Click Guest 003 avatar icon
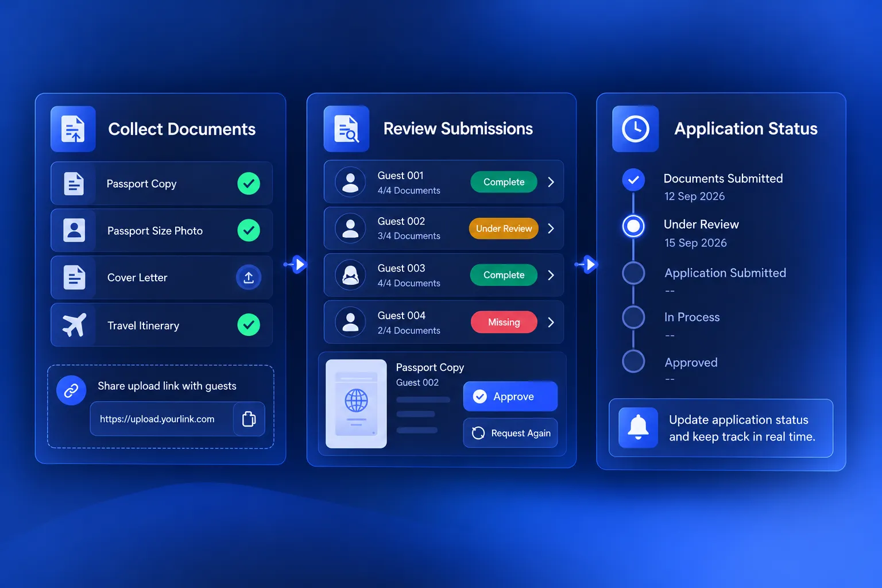Image resolution: width=882 pixels, height=588 pixels. (x=350, y=275)
